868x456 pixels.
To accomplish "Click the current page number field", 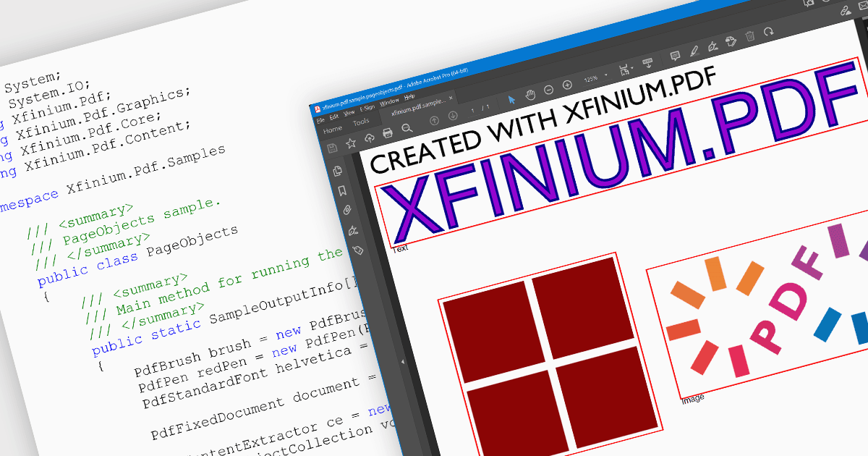I will (473, 110).
